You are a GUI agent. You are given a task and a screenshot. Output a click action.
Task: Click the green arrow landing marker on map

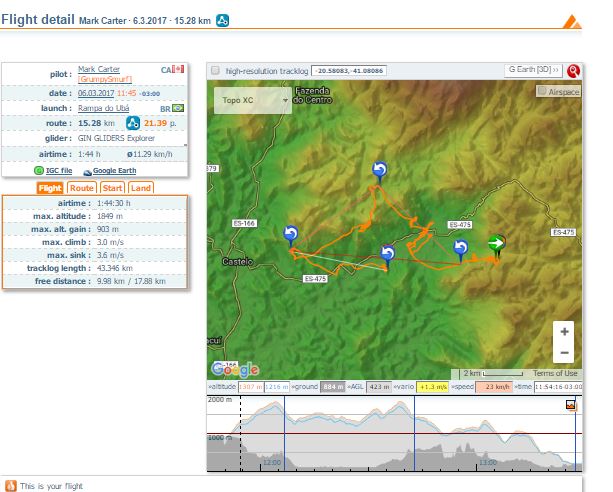496,243
